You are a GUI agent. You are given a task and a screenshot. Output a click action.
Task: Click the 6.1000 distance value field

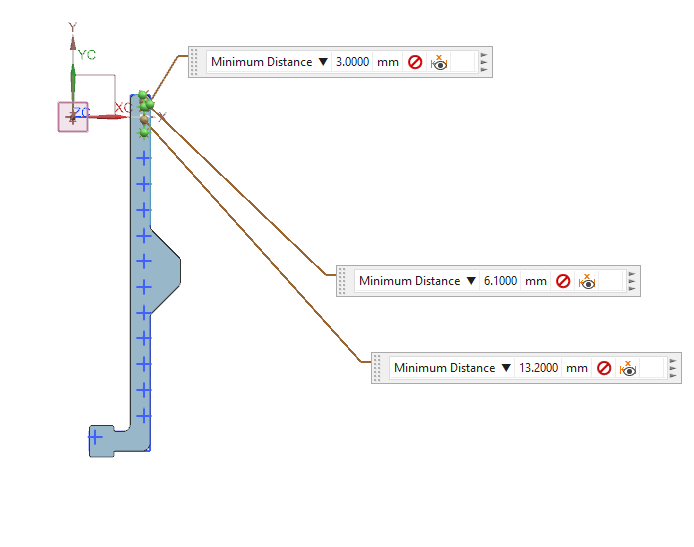(500, 281)
